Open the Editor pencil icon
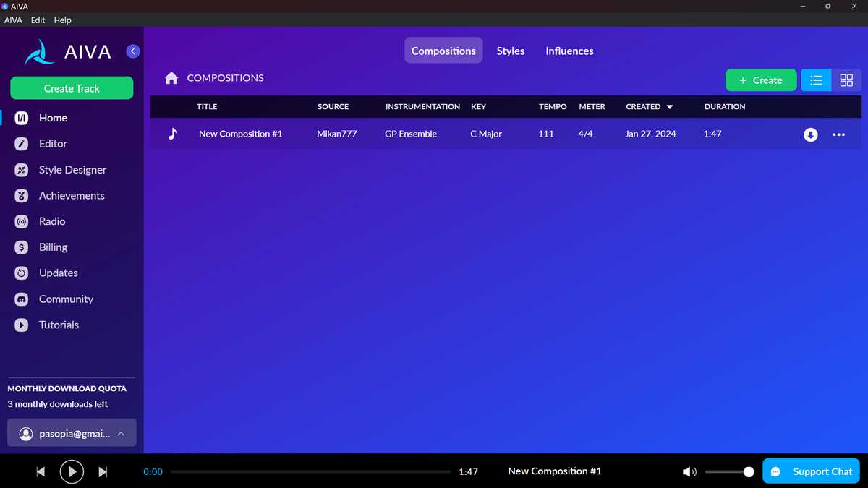The width and height of the screenshot is (868, 488). pyautogui.click(x=22, y=144)
